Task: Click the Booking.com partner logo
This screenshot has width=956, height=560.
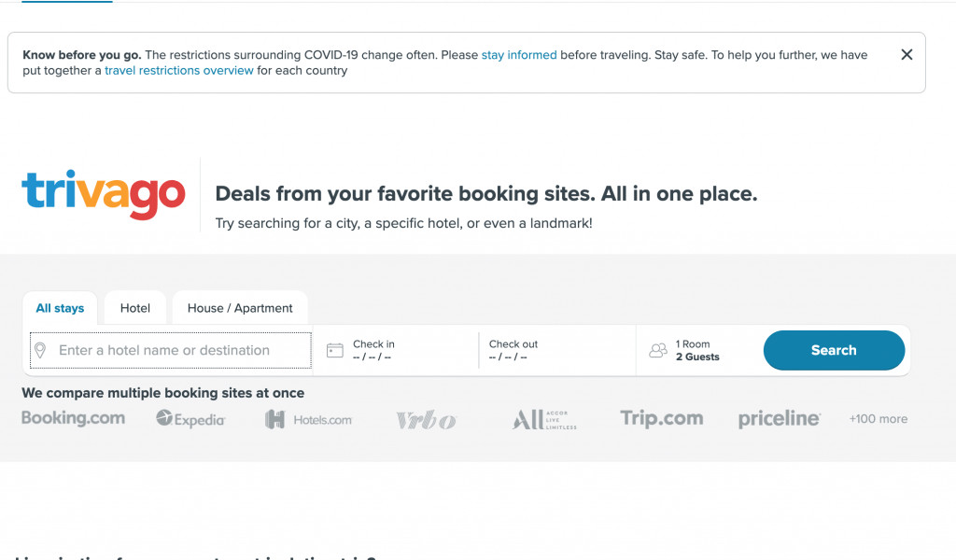Action: pos(73,419)
